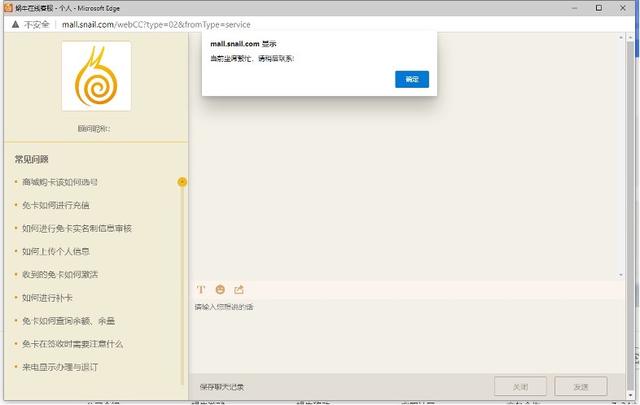Click the 确定 button in the alert dialog
The width and height of the screenshot is (640, 405).
click(x=412, y=79)
